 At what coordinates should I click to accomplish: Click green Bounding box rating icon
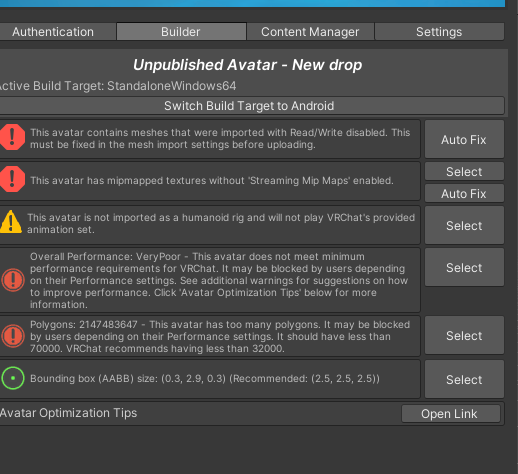point(13,378)
